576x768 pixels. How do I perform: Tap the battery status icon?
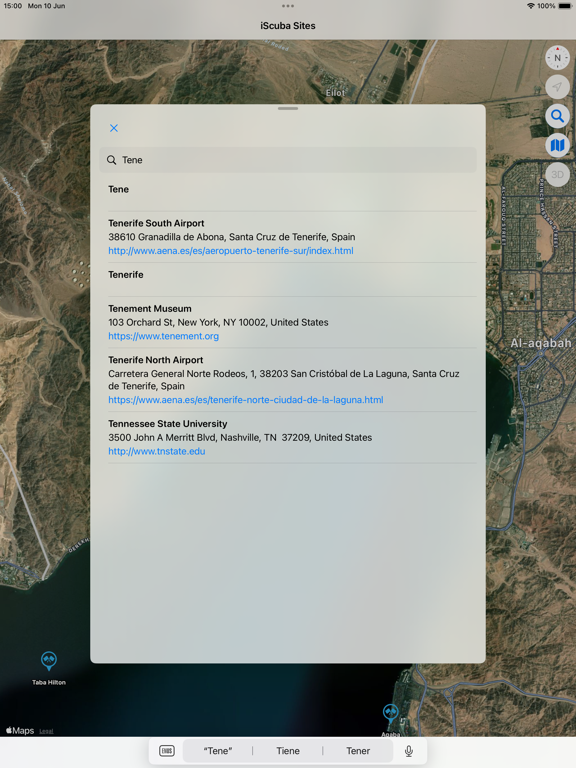coord(564,6)
